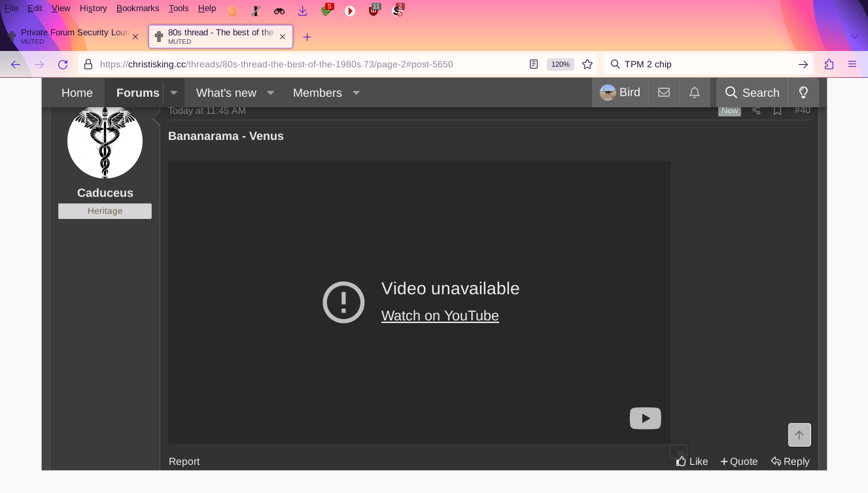This screenshot has width=868, height=493.
Task: Open the alerts bell notifications
Action: tap(695, 93)
